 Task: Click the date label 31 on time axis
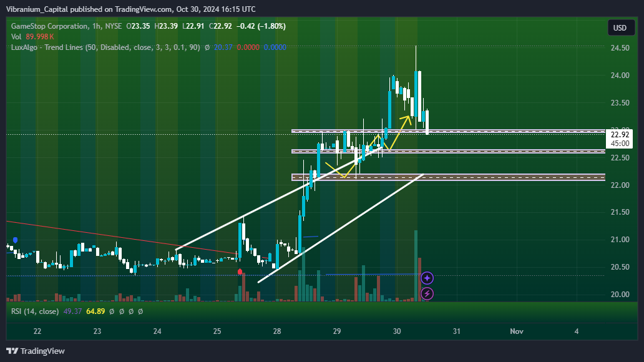point(457,331)
